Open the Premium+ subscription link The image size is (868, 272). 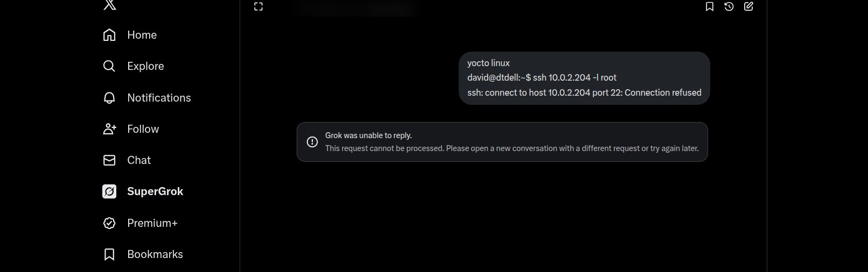(152, 223)
